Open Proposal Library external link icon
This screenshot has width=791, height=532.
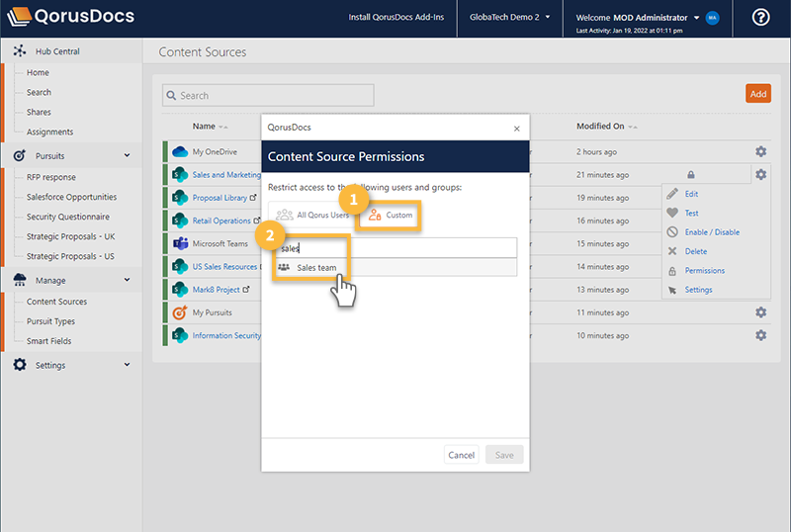coord(253,198)
